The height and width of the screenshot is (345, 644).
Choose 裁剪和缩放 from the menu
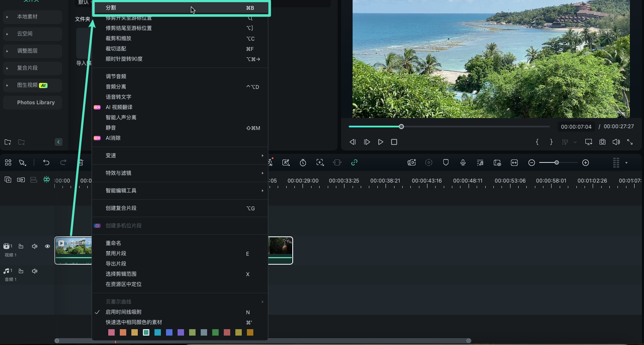(180, 38)
